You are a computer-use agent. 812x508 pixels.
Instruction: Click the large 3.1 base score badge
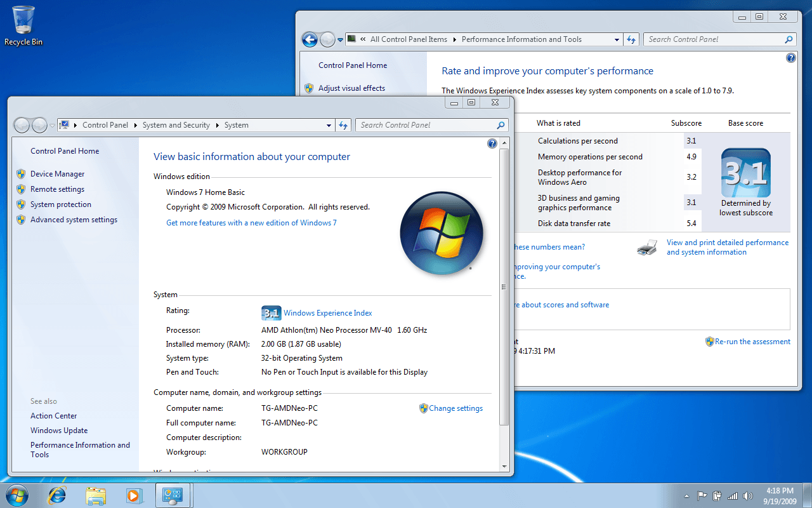coord(746,173)
